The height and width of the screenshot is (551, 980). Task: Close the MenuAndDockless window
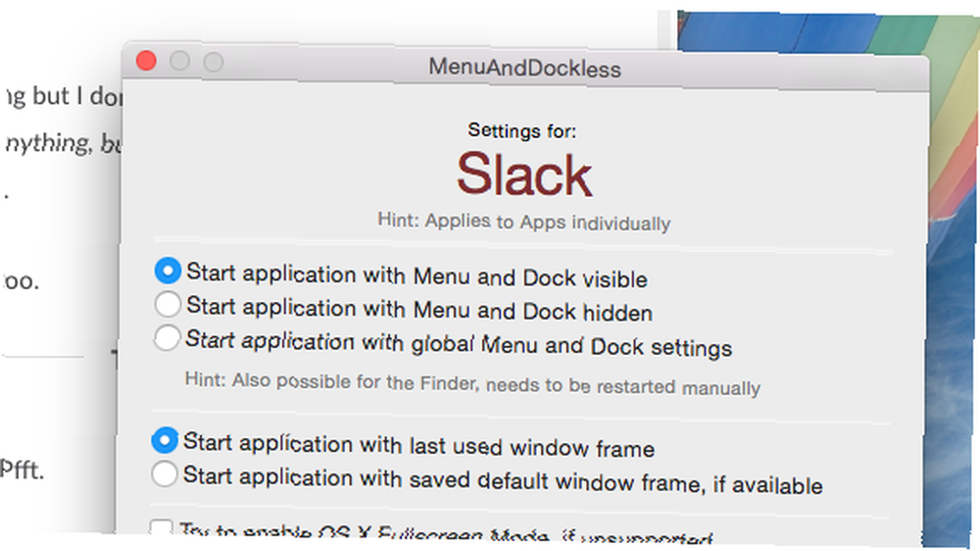[146, 61]
